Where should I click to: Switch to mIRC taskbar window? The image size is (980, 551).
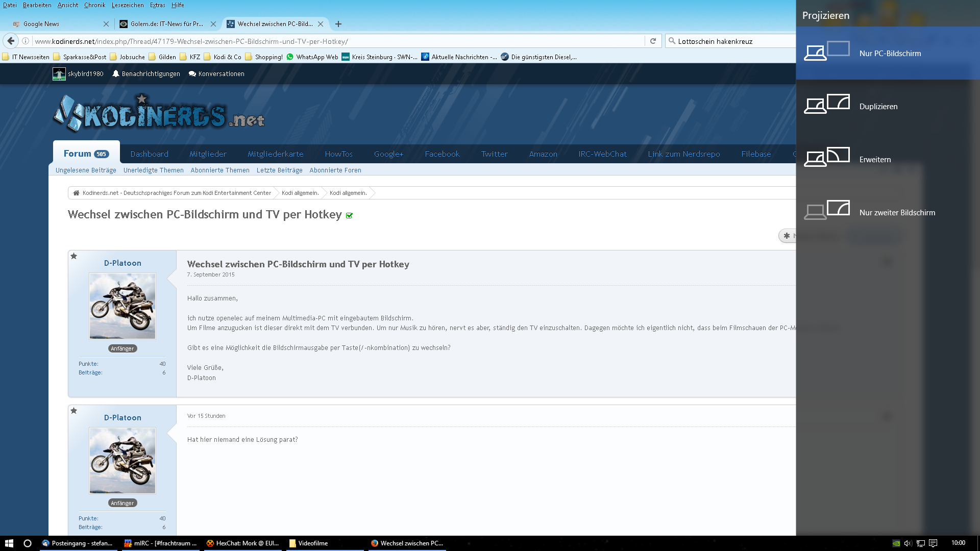click(x=161, y=543)
